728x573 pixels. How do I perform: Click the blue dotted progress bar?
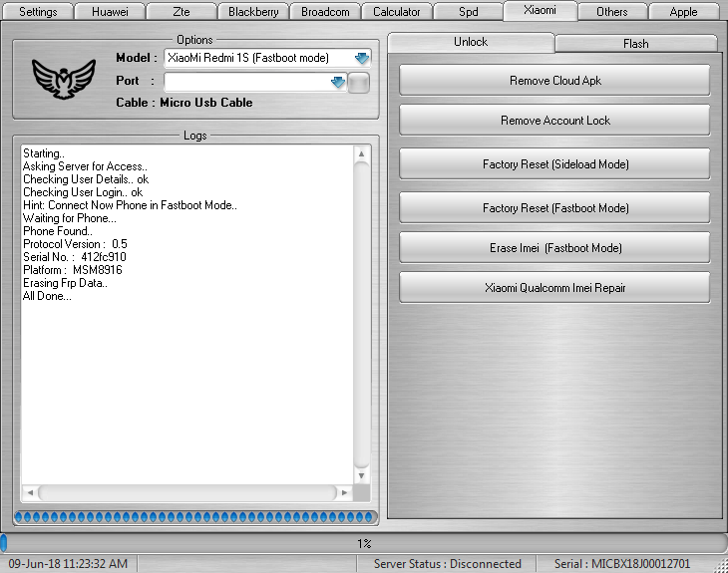[x=195, y=517]
